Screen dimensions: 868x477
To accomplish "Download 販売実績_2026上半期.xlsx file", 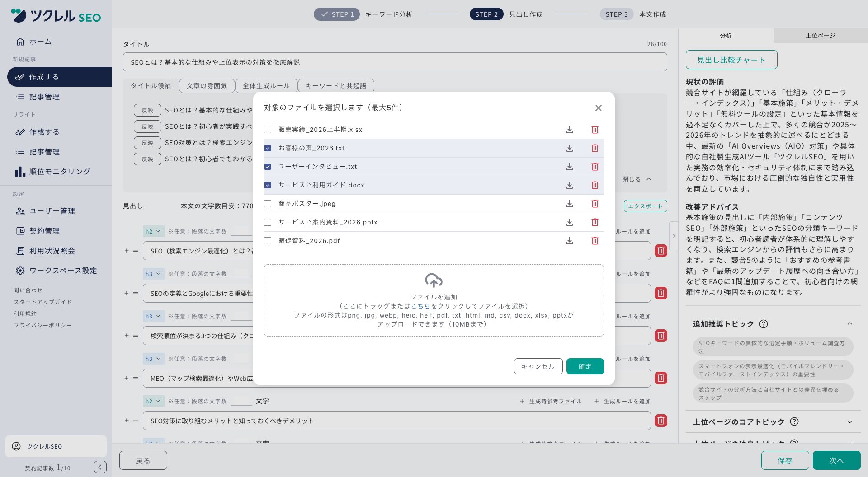I will pos(570,130).
